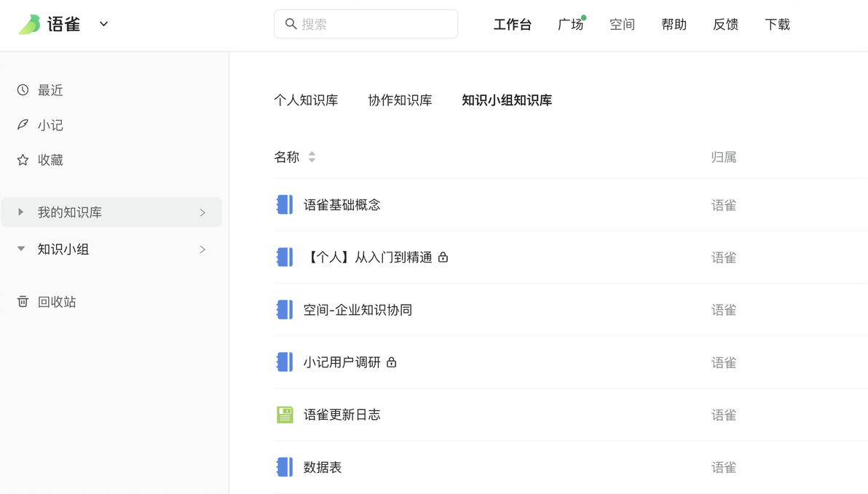This screenshot has height=494, width=868.
Task: Open the 工作台 menu item
Action: 513,24
